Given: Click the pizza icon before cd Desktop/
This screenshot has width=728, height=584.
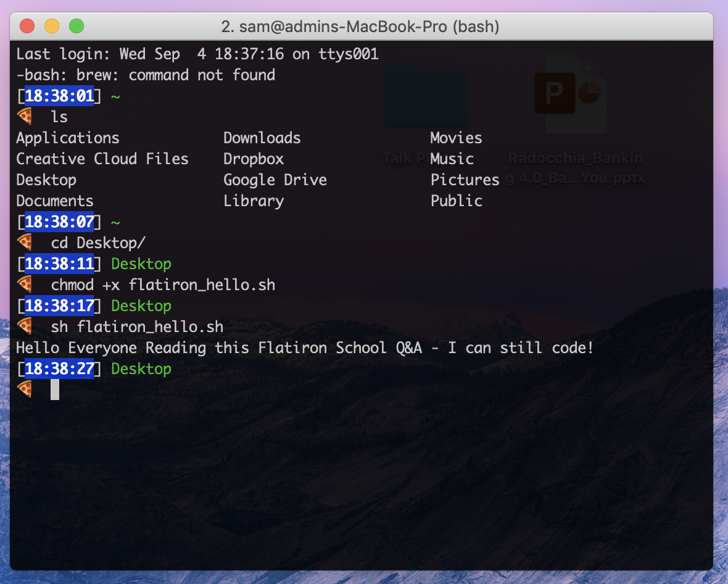Looking at the screenshot, I should coord(25,242).
